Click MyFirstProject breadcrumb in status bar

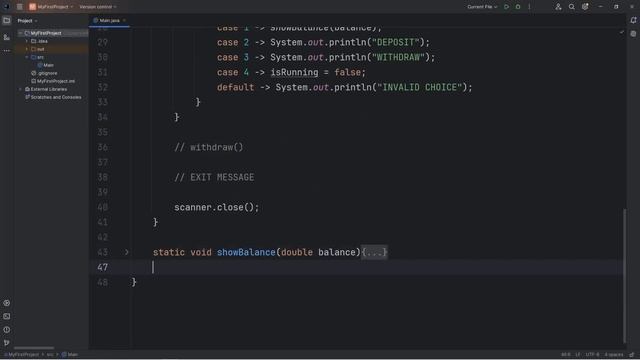22,355
